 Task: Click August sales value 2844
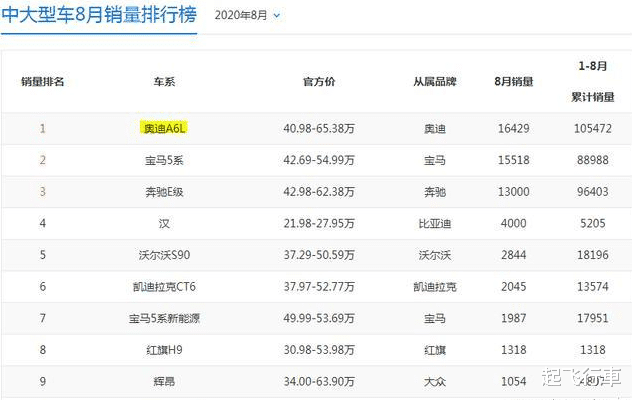tap(514, 255)
